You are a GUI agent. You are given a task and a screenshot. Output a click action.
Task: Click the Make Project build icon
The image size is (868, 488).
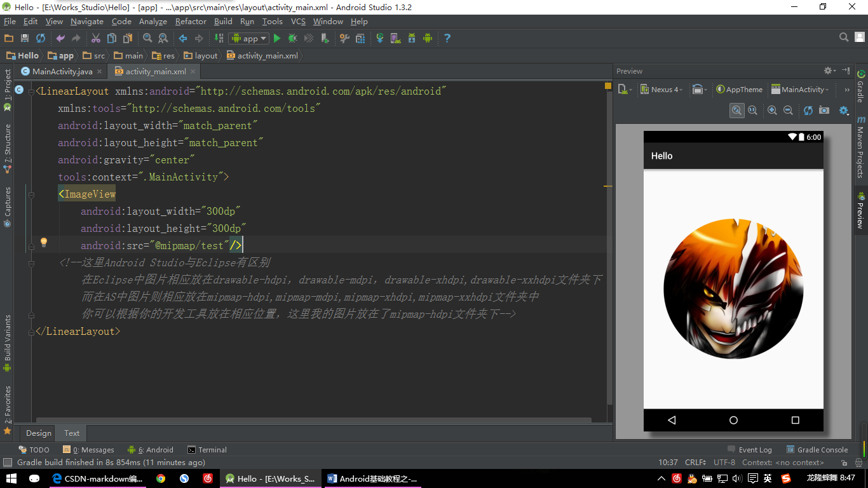coord(219,38)
